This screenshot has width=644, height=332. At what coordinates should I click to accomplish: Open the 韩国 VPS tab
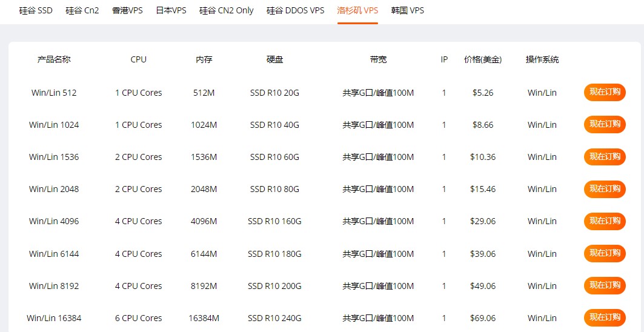point(408,11)
